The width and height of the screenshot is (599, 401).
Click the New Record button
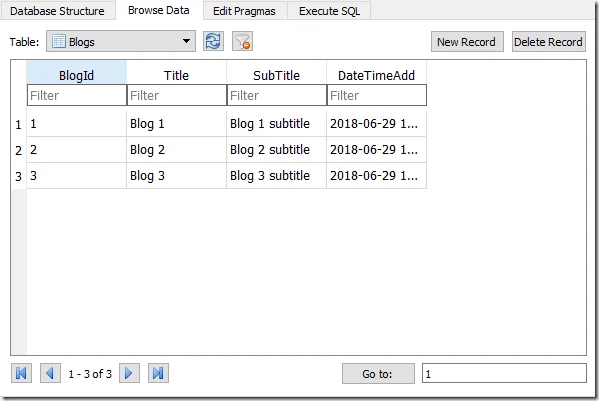pyautogui.click(x=467, y=42)
